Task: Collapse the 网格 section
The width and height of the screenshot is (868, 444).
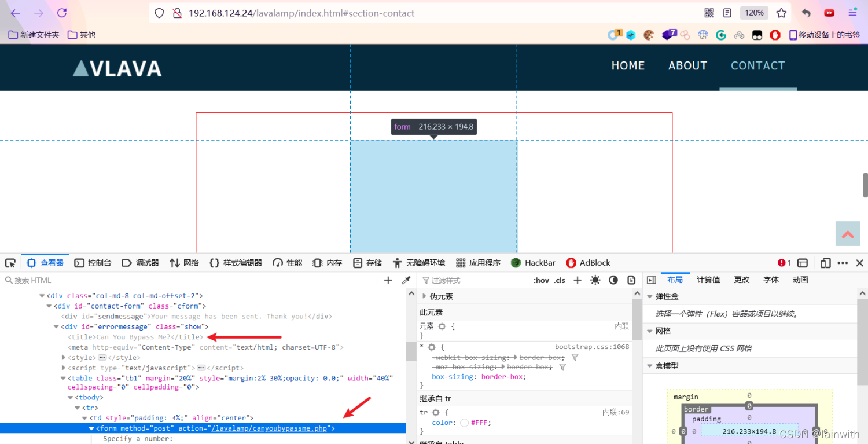Action: 649,332
